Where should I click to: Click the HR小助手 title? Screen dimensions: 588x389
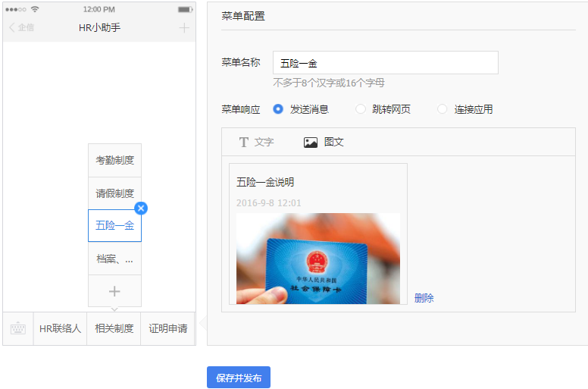(100, 28)
